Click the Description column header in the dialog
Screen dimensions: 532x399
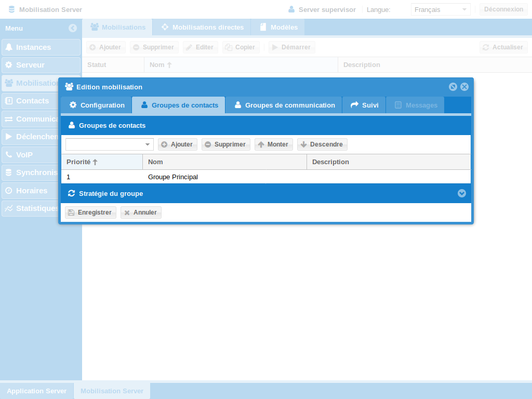point(389,162)
